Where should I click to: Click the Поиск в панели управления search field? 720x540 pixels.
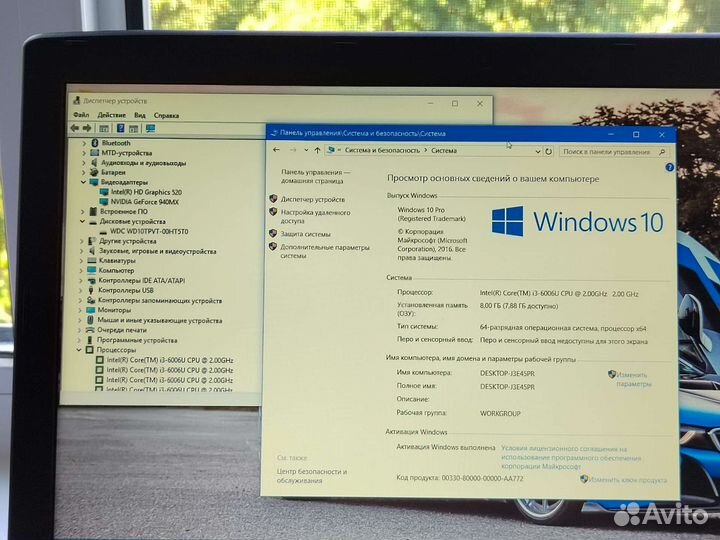point(612,152)
